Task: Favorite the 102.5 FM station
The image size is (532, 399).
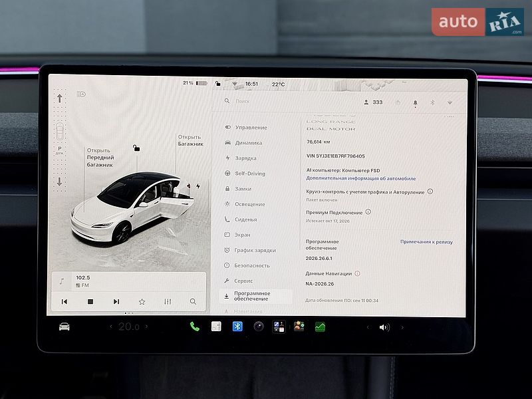Action: pos(142,301)
